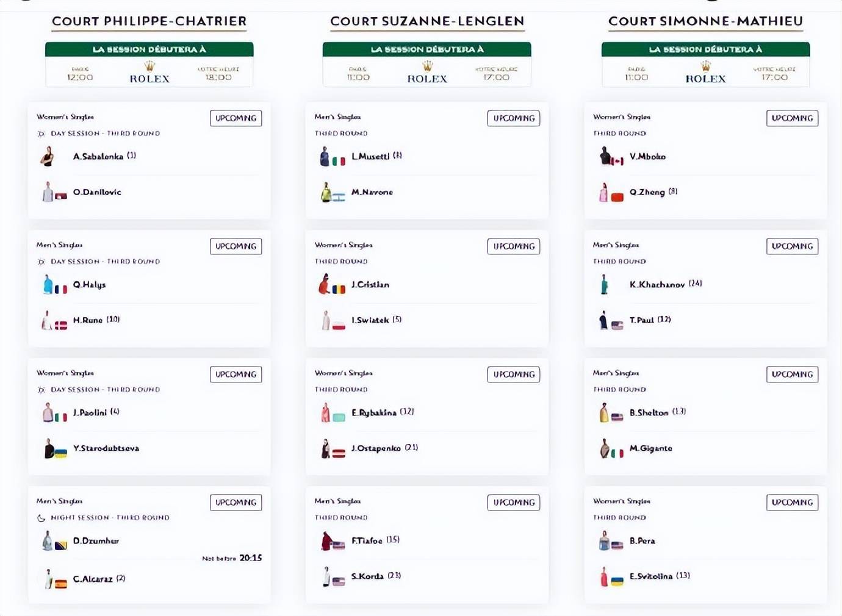Click the day session sun icon for Paolini's match
842x616 pixels.
pos(41,390)
